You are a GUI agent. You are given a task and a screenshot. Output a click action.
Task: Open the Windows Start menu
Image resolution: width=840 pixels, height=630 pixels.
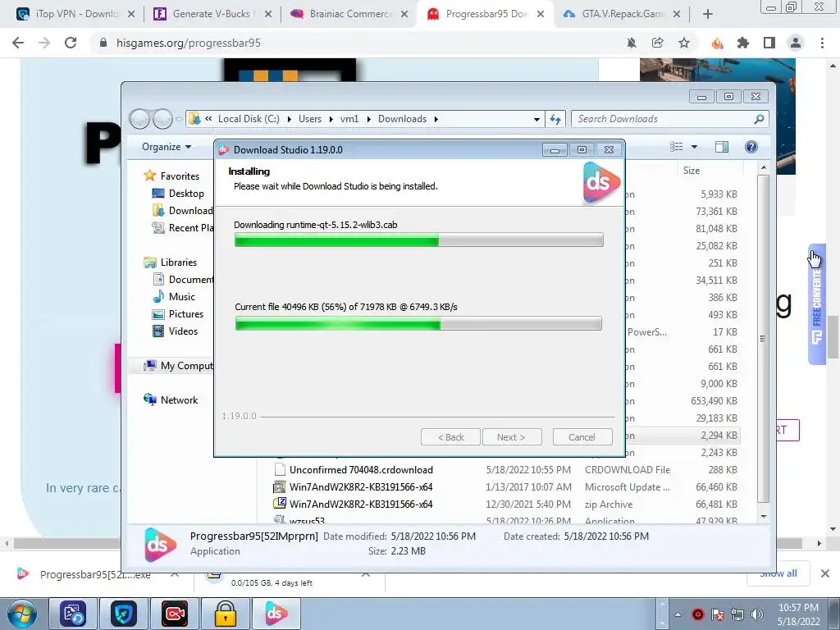(x=21, y=614)
